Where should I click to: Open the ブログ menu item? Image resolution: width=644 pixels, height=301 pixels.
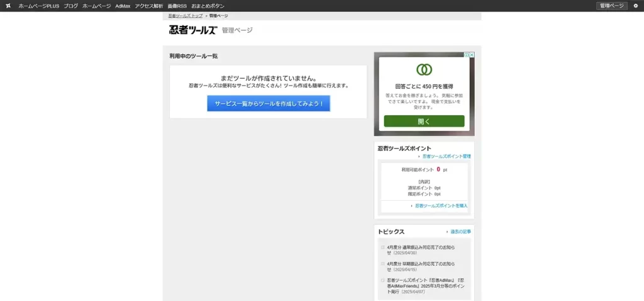pyautogui.click(x=70, y=6)
